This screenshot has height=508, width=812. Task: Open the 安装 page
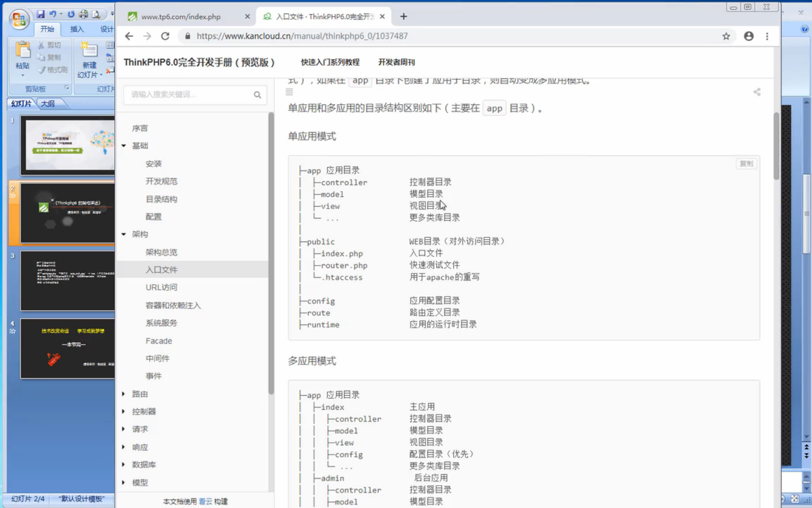click(x=154, y=164)
